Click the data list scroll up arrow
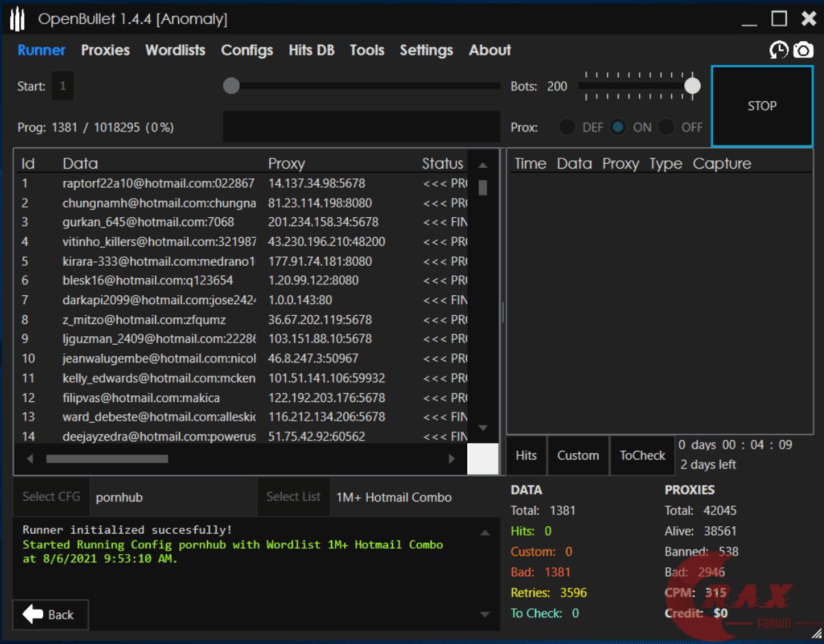The image size is (824, 644). click(x=483, y=165)
